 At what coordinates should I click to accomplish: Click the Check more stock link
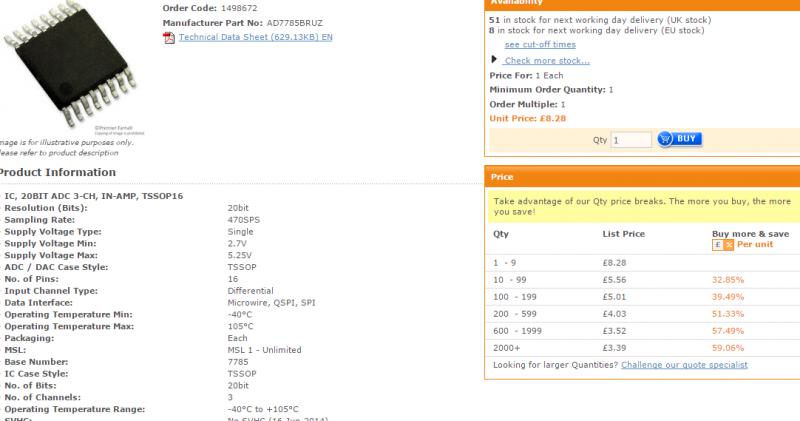546,60
